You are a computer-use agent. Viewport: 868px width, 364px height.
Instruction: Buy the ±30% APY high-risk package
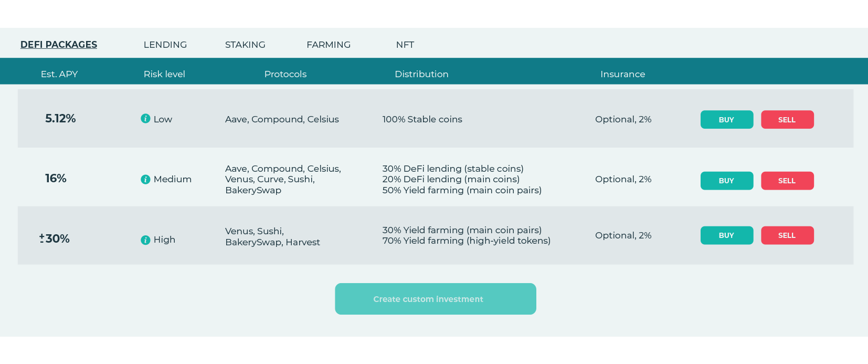click(x=727, y=235)
